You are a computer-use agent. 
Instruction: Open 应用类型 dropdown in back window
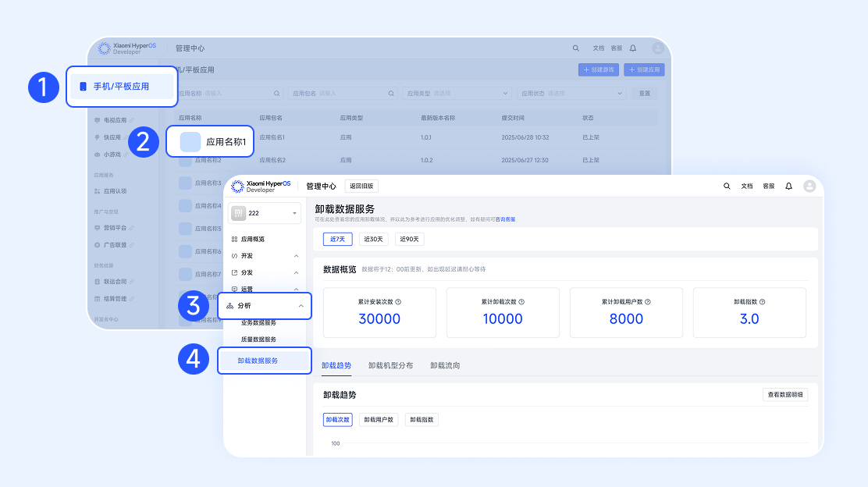point(457,94)
